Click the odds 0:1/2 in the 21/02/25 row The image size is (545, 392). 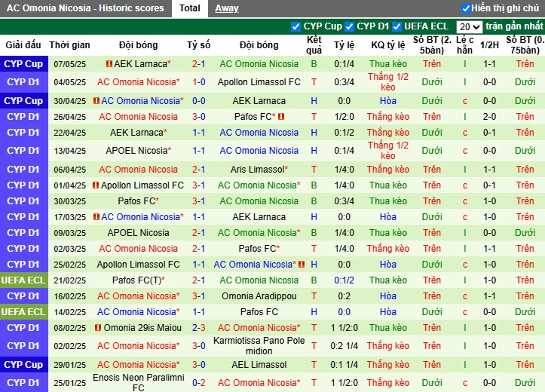point(344,280)
